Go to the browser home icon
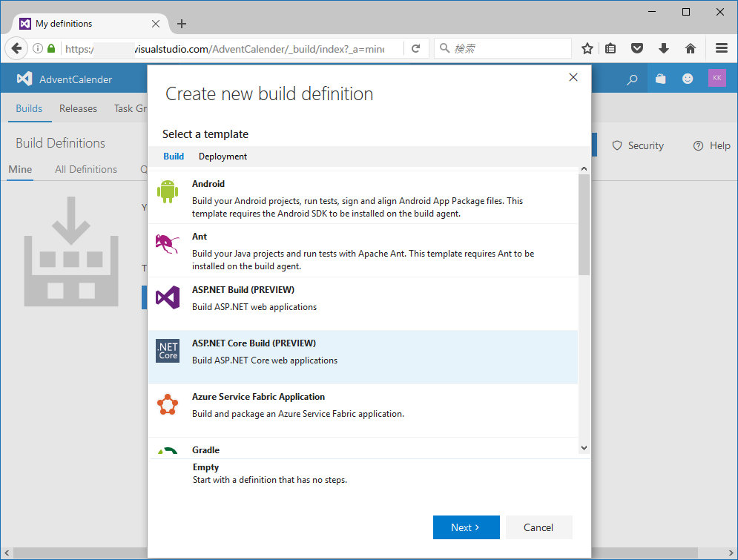 point(691,48)
